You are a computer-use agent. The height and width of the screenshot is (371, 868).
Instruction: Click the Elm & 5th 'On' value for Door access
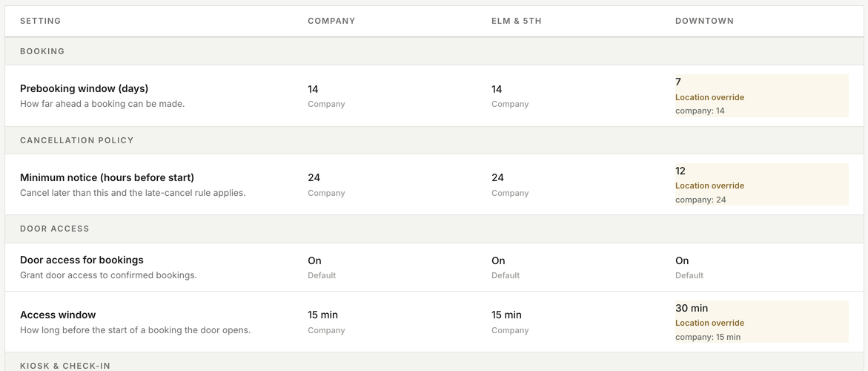pyautogui.click(x=498, y=260)
